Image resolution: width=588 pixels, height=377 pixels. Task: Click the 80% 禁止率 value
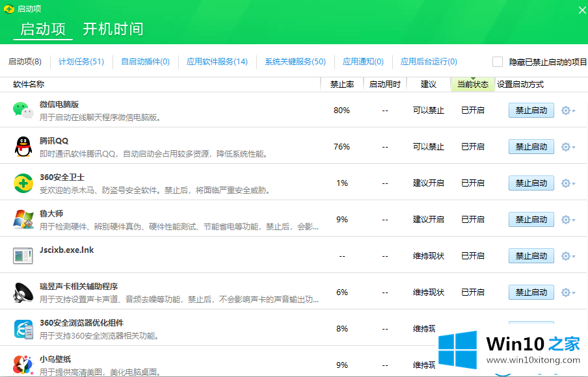(341, 110)
